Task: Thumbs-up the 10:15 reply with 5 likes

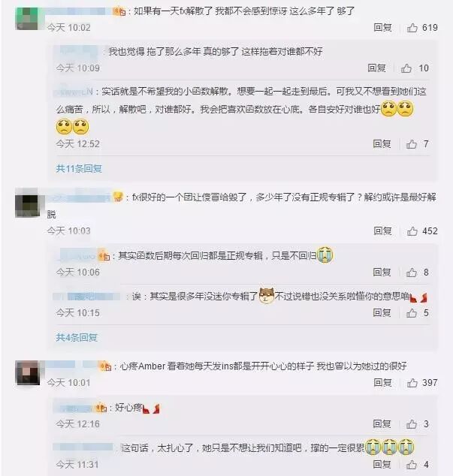Action: click(x=412, y=313)
